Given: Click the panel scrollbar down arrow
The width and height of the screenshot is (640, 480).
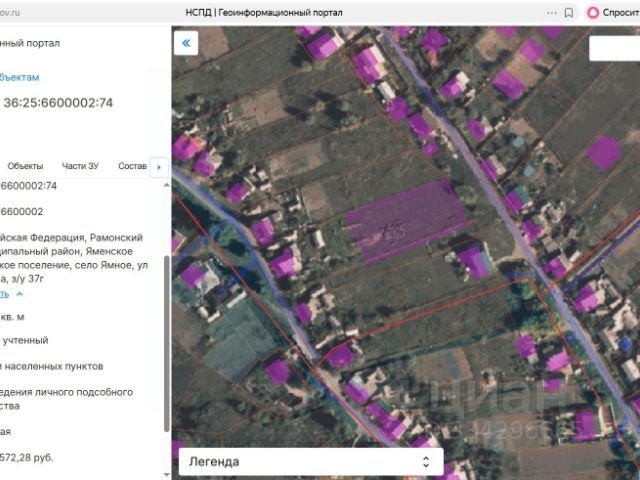Looking at the screenshot, I should coord(167,474).
